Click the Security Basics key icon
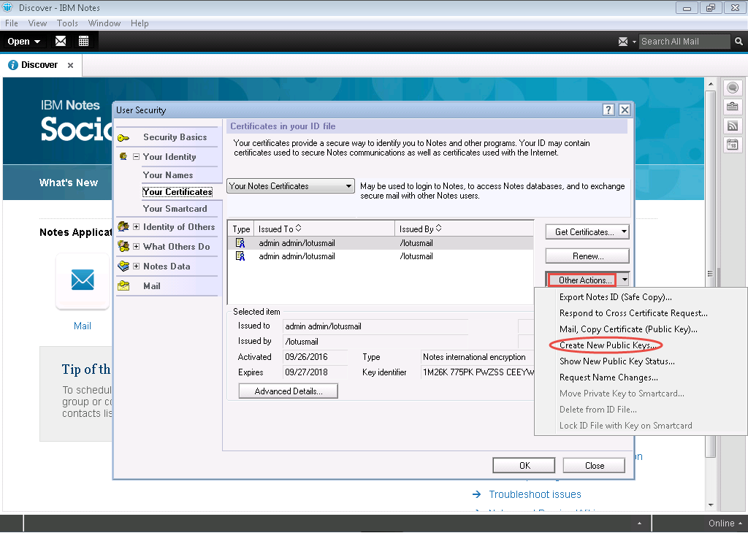 click(x=123, y=138)
